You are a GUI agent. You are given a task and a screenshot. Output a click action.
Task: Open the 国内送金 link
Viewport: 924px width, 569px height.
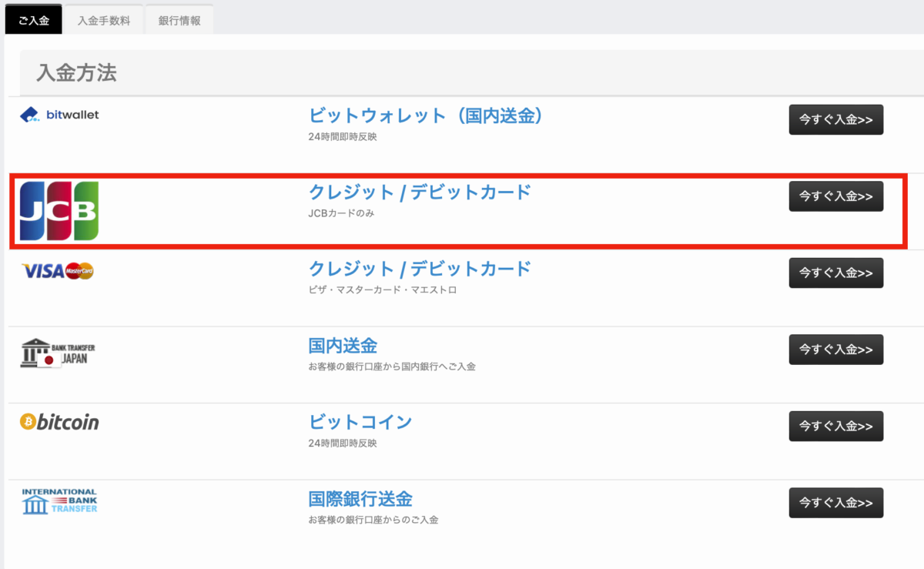(x=343, y=345)
